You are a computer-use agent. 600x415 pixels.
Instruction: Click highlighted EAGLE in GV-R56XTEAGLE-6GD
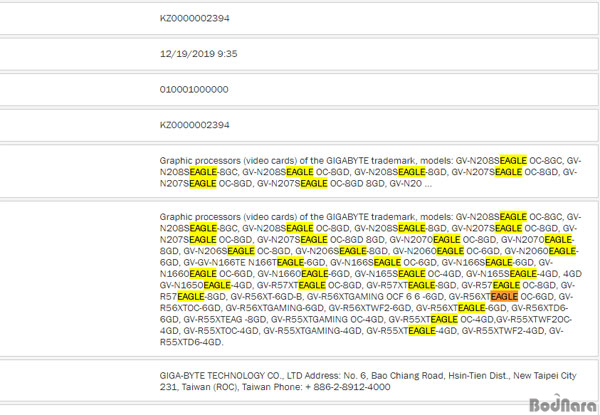[471, 308]
